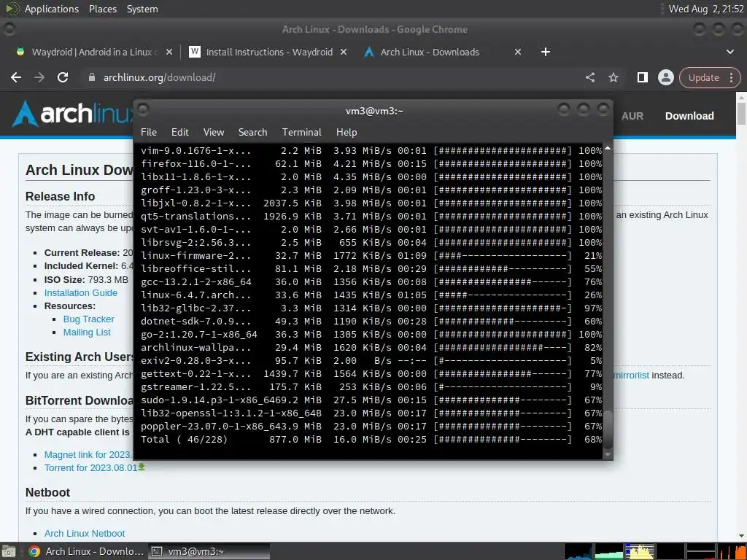747x560 pixels.
Task: Click the Total ( 46/228) progress line
Action: point(371,440)
